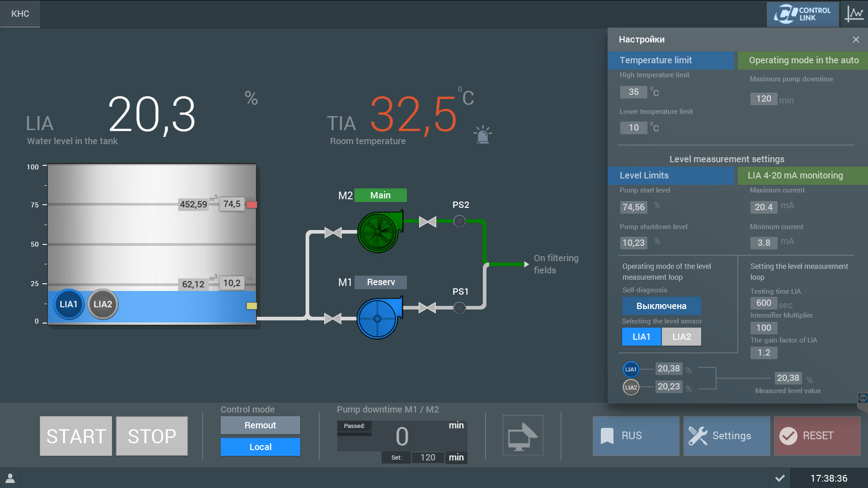
Task: Click the user profile icon in status bar
Action: point(10,478)
